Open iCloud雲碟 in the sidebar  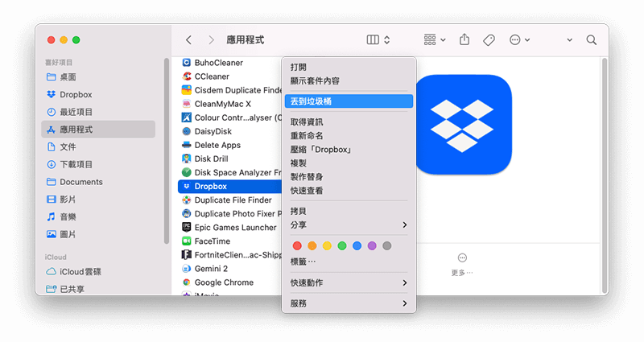pyautogui.click(x=98, y=272)
